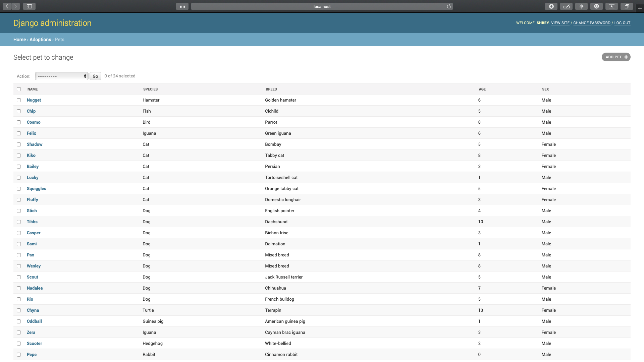
Task: Open the new tab plus control
Action: (640, 8)
